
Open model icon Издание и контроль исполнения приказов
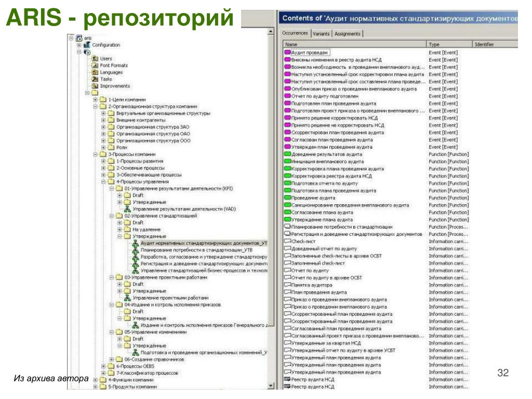tap(136, 325)
